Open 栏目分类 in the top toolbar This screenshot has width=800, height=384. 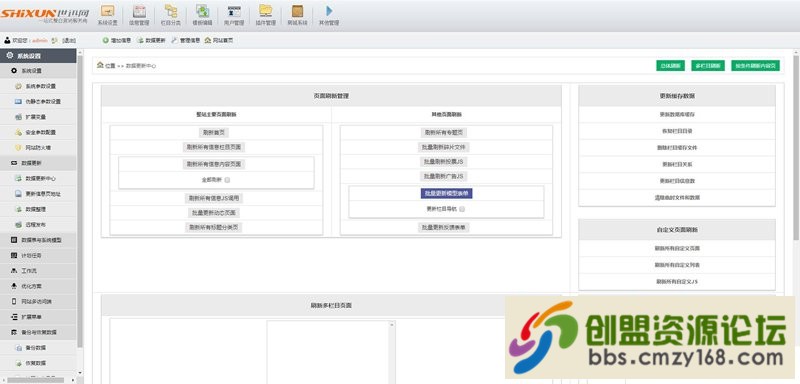[170, 15]
